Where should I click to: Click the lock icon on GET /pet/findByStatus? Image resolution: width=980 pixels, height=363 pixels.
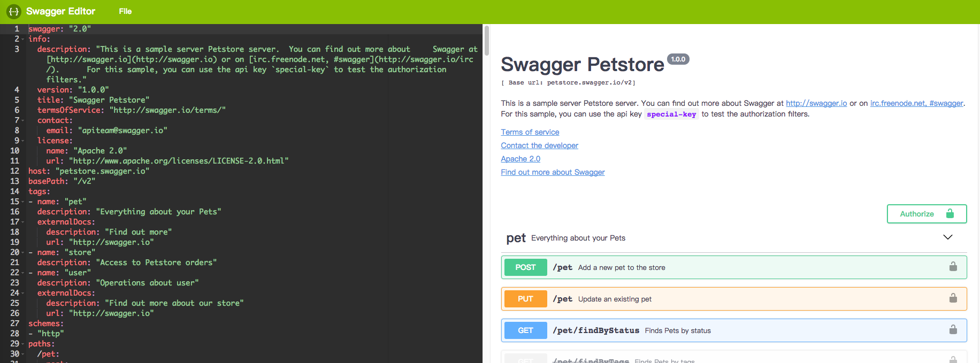coord(953,329)
